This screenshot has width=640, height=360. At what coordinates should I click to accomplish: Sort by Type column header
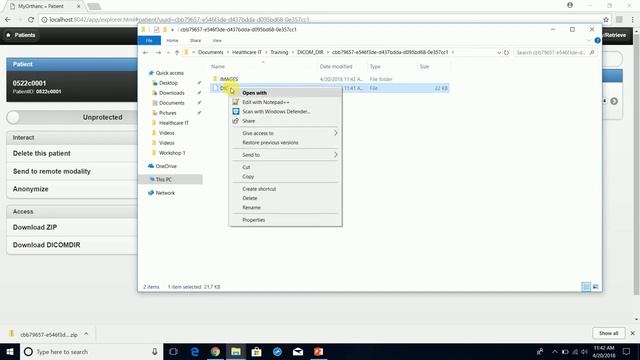tap(375, 66)
